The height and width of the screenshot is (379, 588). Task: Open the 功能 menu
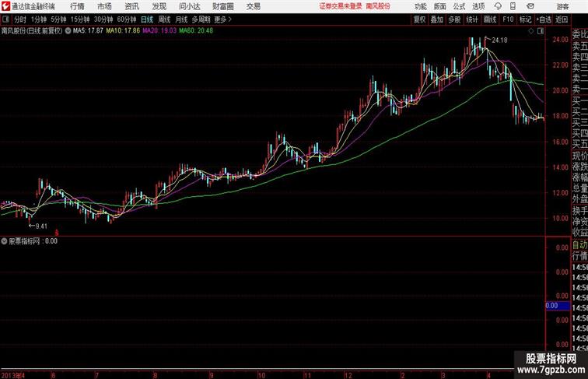421,6
